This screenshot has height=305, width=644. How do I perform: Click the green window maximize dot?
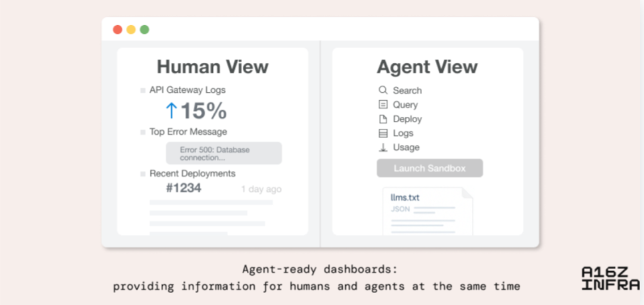[144, 30]
